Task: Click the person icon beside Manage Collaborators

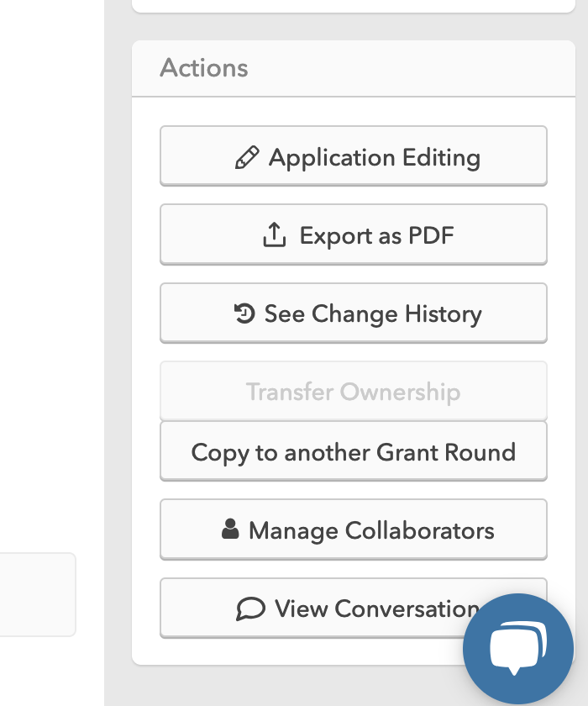Action: [x=230, y=529]
